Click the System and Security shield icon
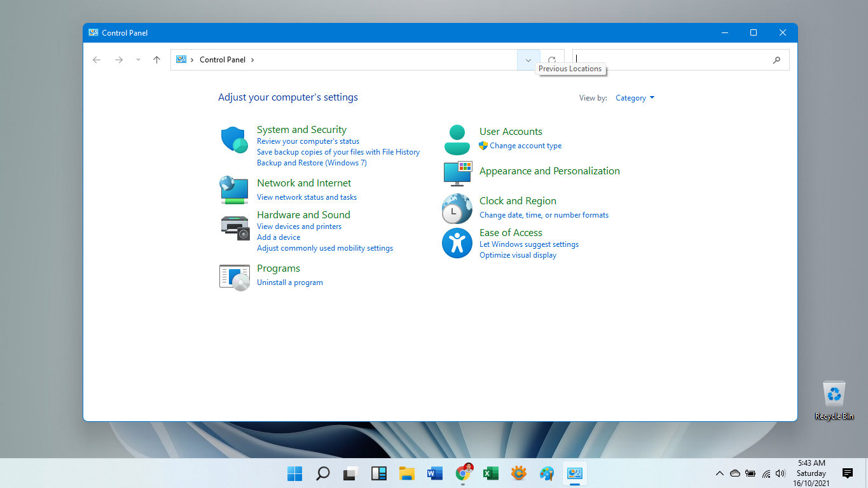 234,140
